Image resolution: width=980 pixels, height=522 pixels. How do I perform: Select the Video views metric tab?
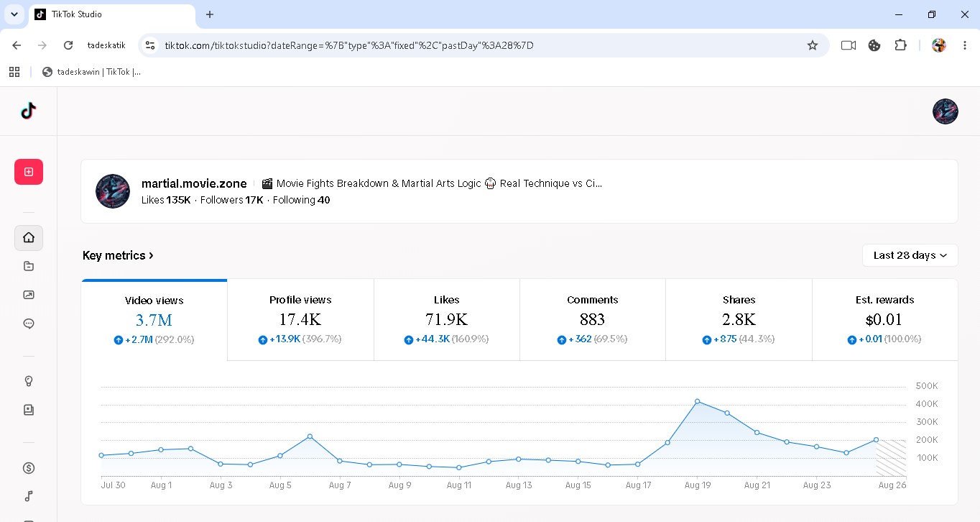(154, 320)
